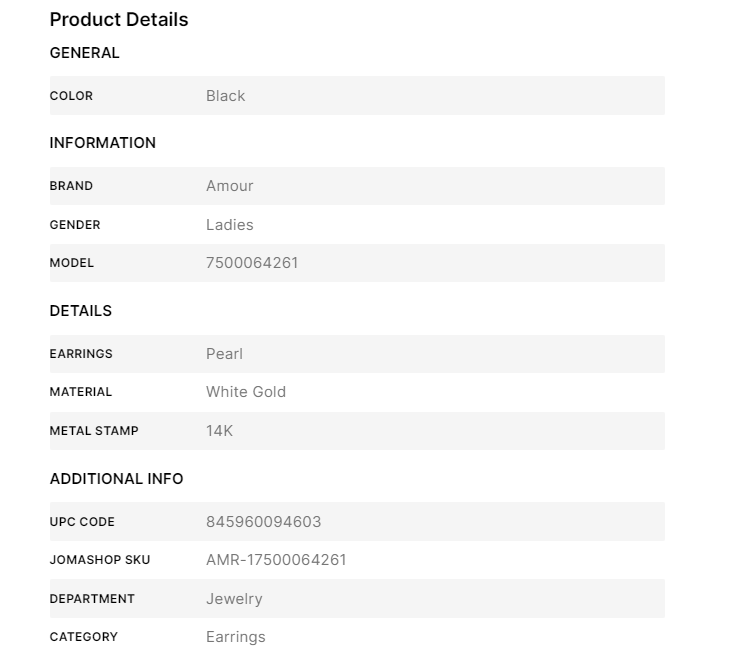Open the Amour brand value
Viewport: 747px width, 652px height.
229,186
